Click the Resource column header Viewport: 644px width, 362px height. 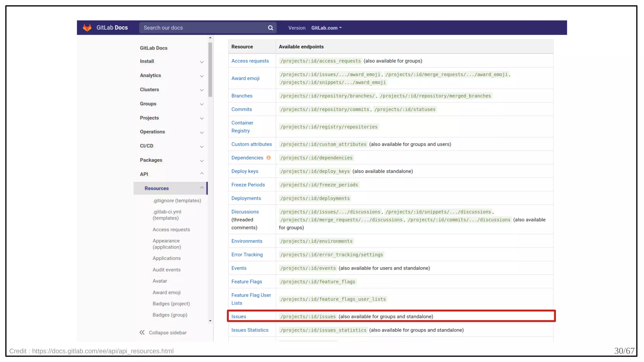pyautogui.click(x=242, y=47)
